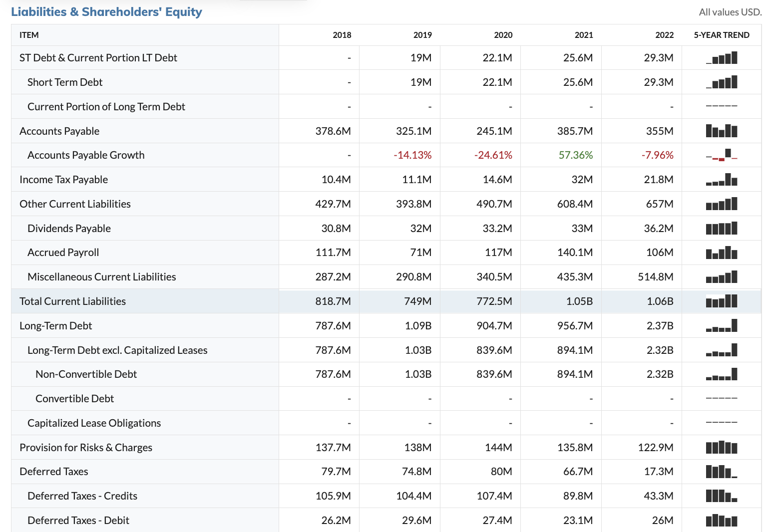Viewport: 764px width, 532px height.
Task: Click the 2019 column header
Action: tap(422, 35)
